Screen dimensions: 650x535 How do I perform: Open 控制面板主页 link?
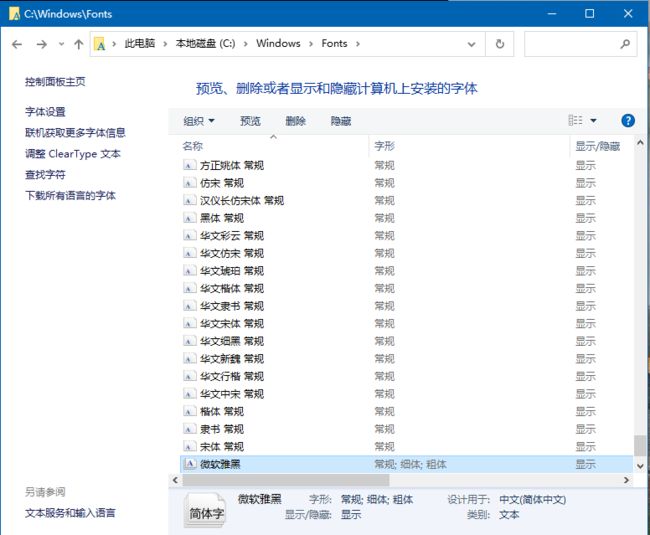(x=55, y=82)
